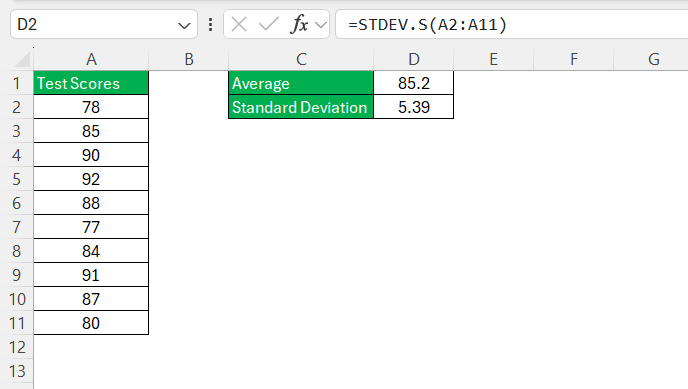Image resolution: width=688 pixels, height=389 pixels.
Task: Select the cell containing 90
Action: pyautogui.click(x=91, y=155)
